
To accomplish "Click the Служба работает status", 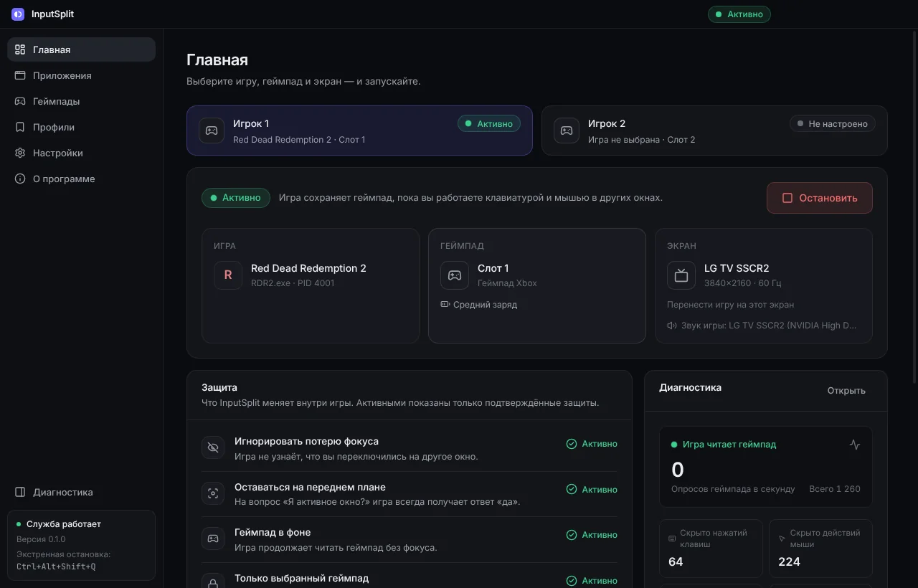I will point(59,524).
